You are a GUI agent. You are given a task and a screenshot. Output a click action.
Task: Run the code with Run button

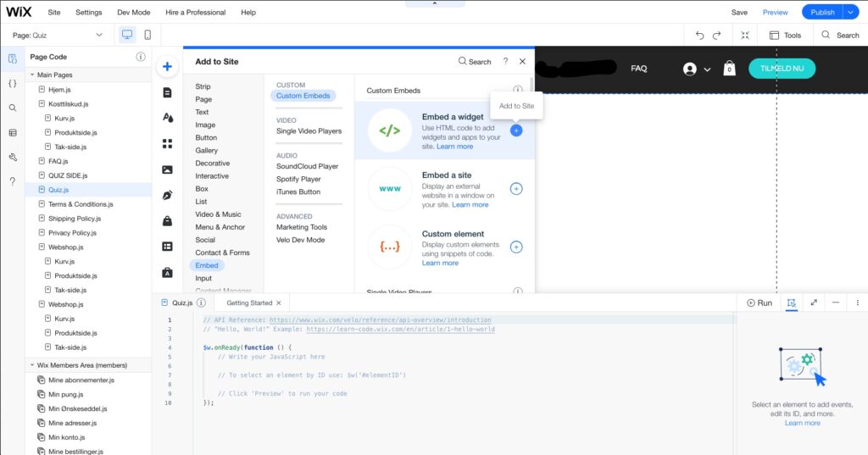tap(759, 302)
